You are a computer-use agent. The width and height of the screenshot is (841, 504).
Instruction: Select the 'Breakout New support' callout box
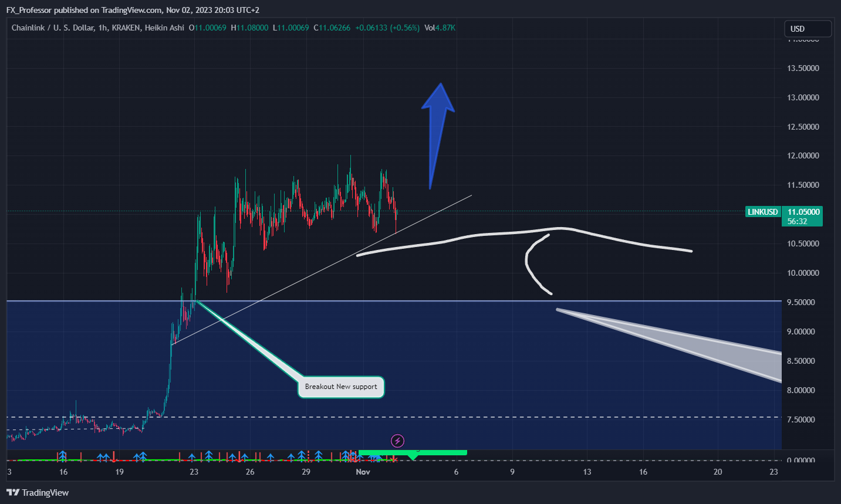341,387
